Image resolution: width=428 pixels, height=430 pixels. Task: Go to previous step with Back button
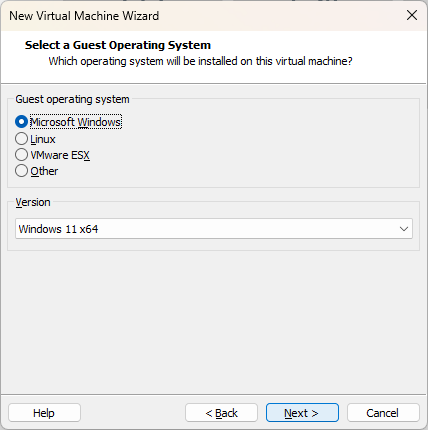point(221,413)
